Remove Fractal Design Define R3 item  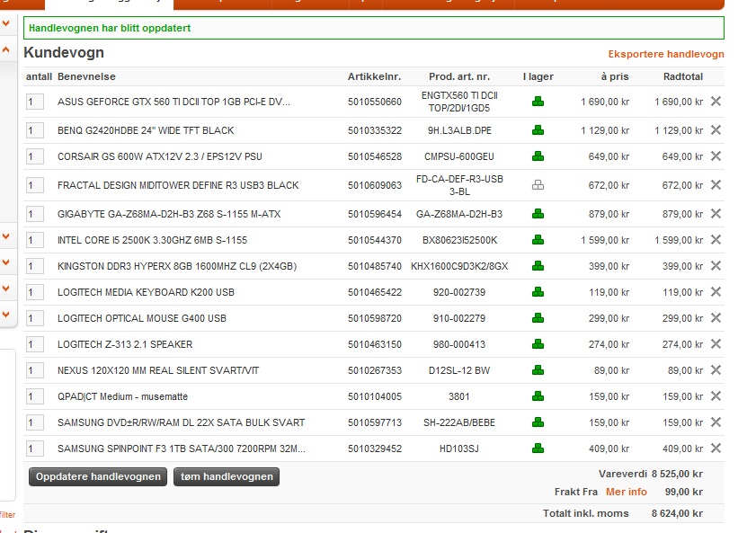click(716, 185)
